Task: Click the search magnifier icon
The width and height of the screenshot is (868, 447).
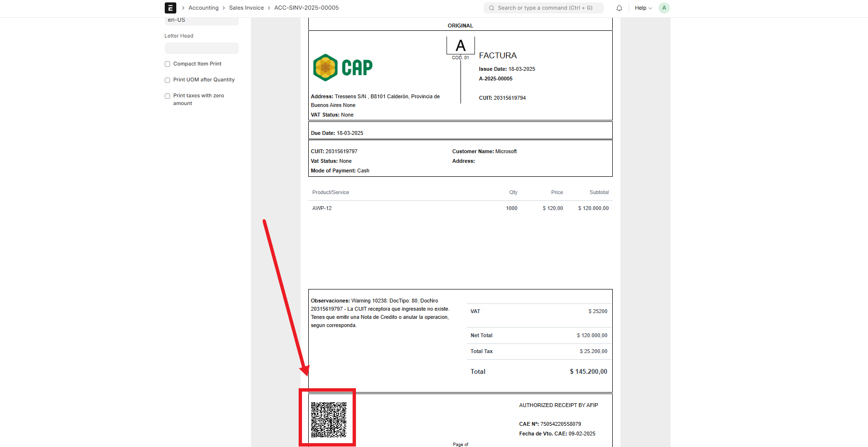Action: [491, 8]
